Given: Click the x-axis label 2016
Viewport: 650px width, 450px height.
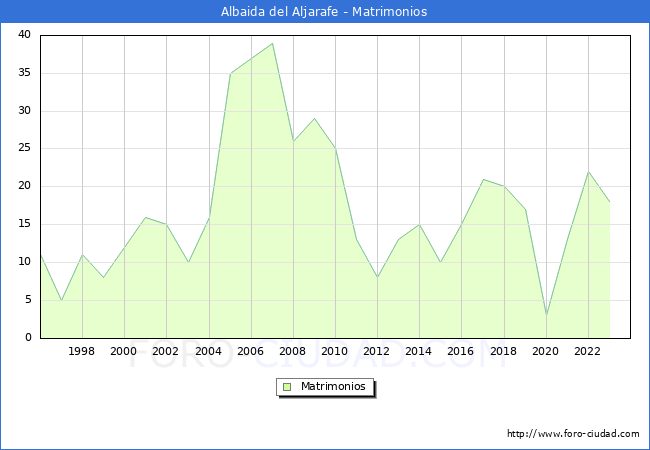Looking at the screenshot, I should tap(461, 351).
